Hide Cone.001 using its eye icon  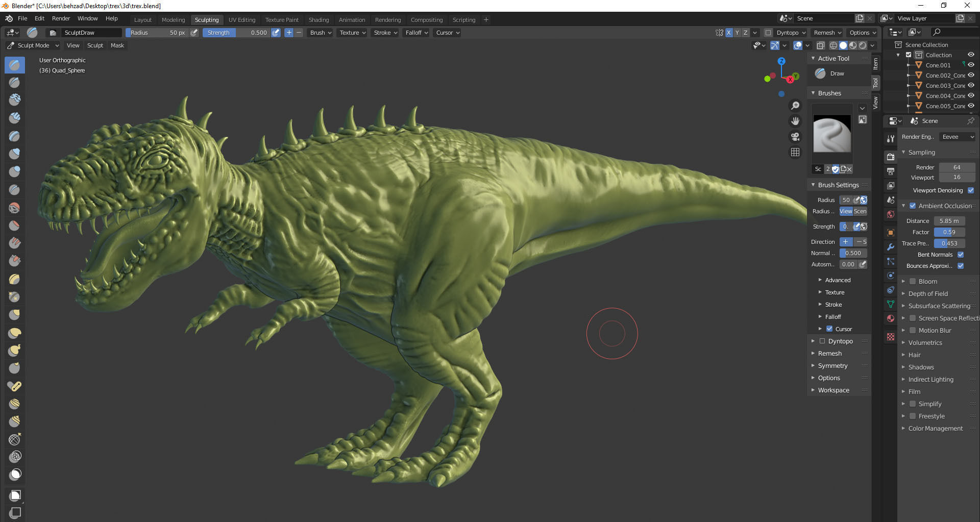pos(971,65)
